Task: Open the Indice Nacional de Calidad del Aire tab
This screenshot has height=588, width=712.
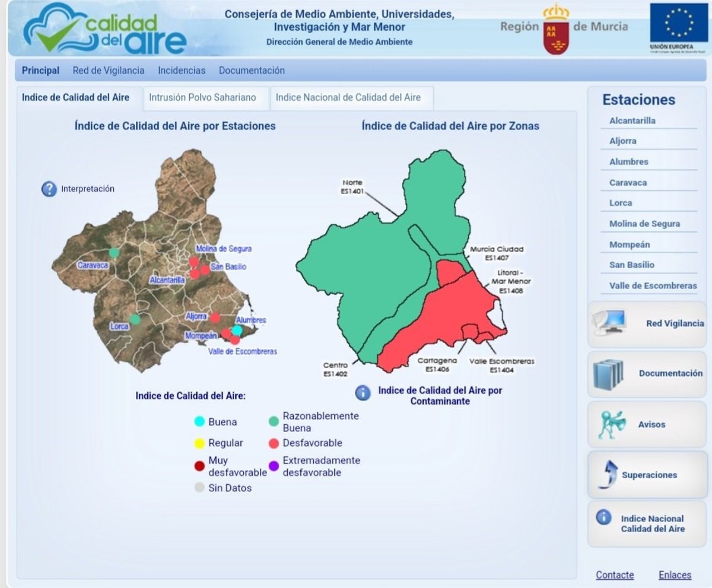Action: pos(348,98)
